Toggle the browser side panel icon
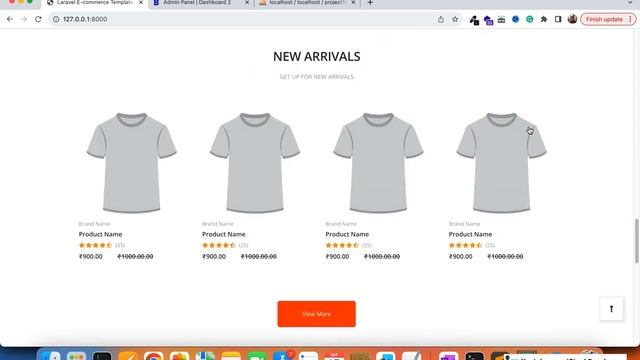This screenshot has height=360, width=640. point(558,19)
